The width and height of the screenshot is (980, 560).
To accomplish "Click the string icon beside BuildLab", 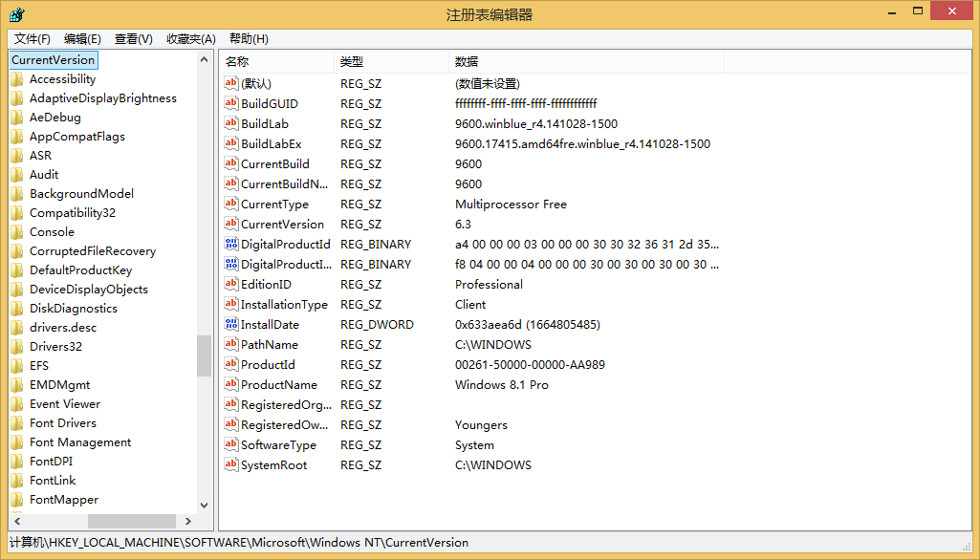I will (231, 123).
